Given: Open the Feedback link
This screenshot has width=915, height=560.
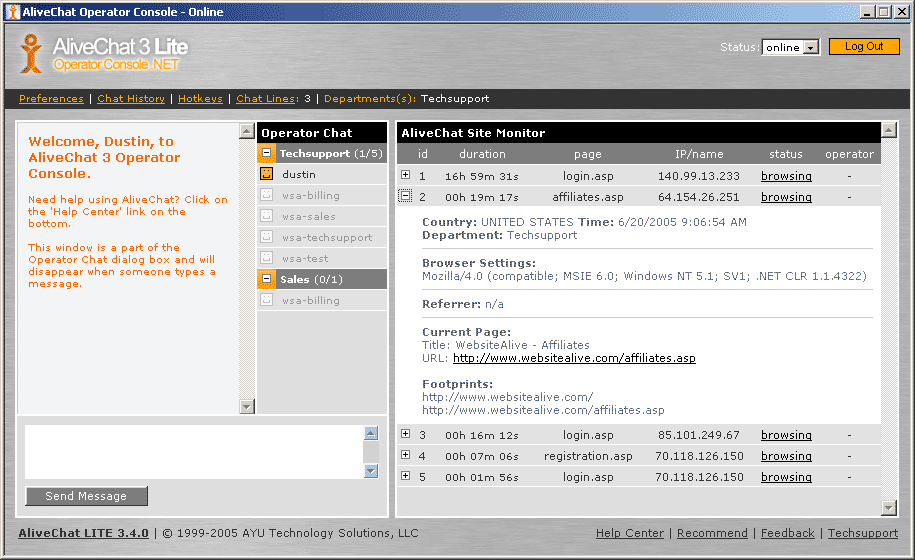Looking at the screenshot, I should click(787, 533).
